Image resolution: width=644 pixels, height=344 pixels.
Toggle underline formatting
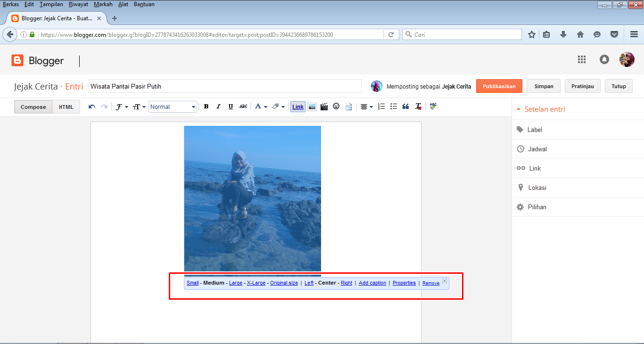pyautogui.click(x=231, y=106)
